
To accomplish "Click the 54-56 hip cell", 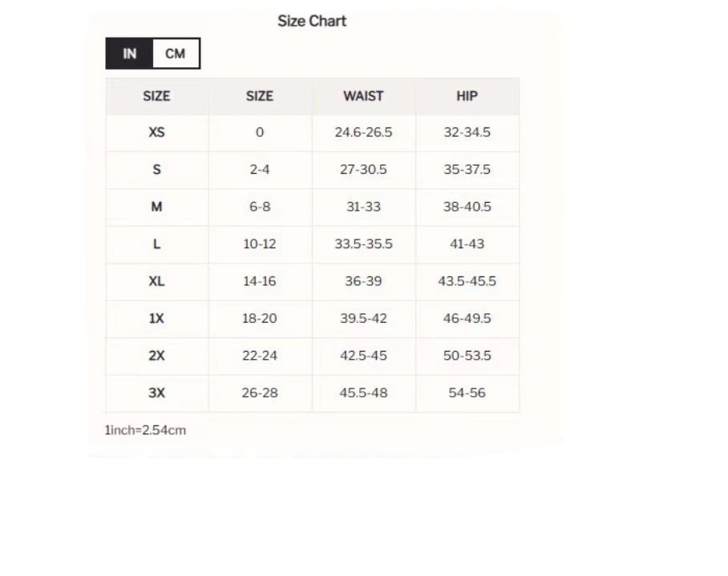I will (467, 393).
